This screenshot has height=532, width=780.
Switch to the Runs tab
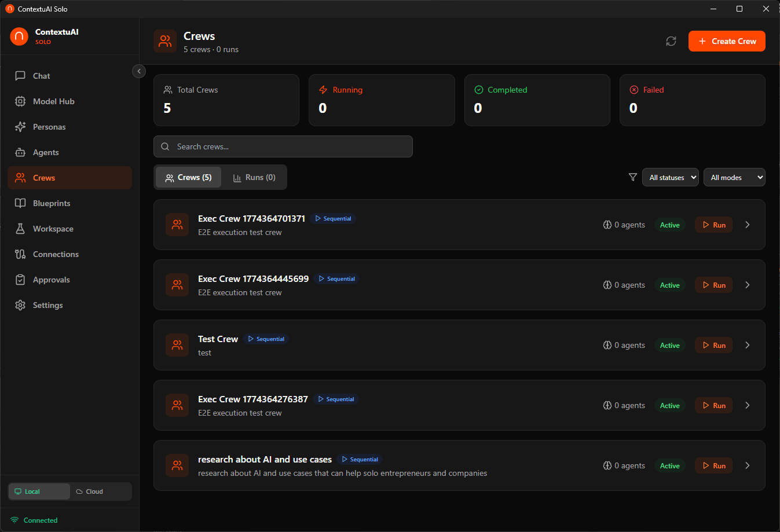254,177
